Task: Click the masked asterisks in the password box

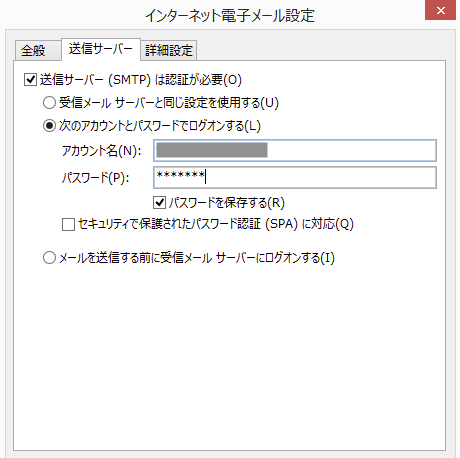Action: coord(180,175)
